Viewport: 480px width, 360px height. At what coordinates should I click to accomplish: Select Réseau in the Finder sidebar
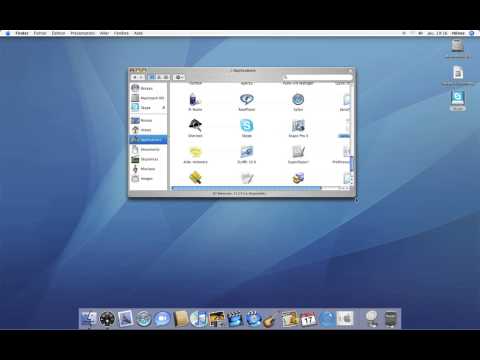(x=148, y=88)
